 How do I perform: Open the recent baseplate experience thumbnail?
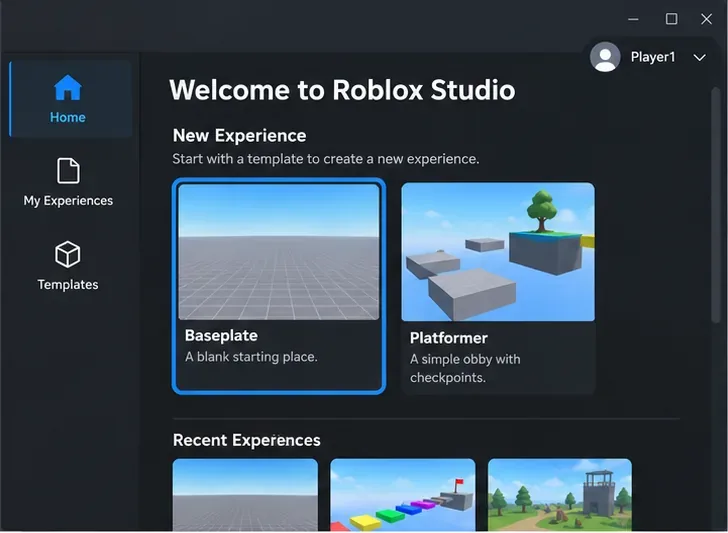(x=245, y=495)
